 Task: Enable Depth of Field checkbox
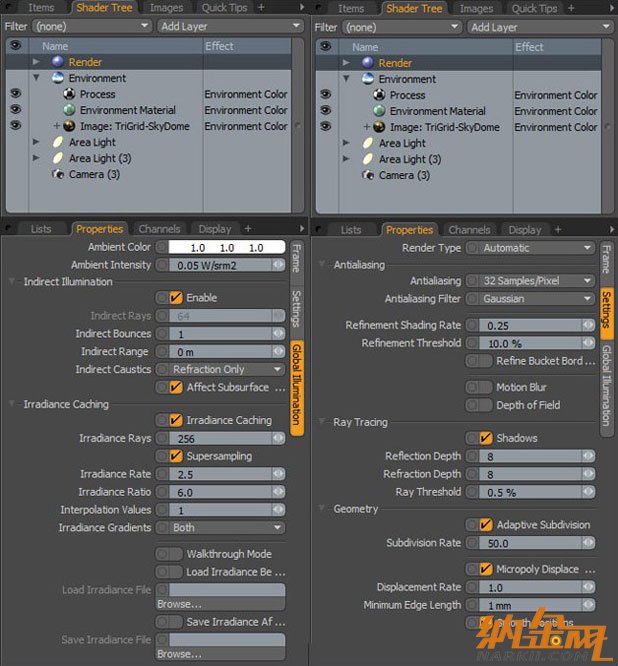click(485, 405)
